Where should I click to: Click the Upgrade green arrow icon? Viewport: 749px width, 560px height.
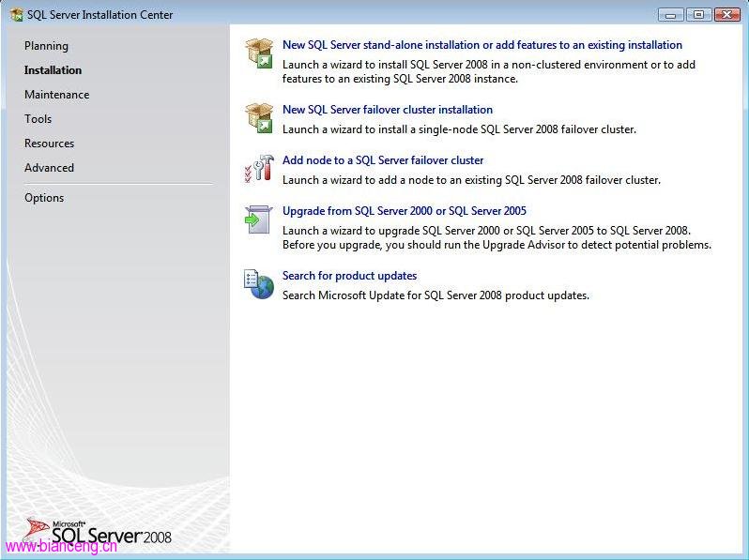(x=258, y=219)
